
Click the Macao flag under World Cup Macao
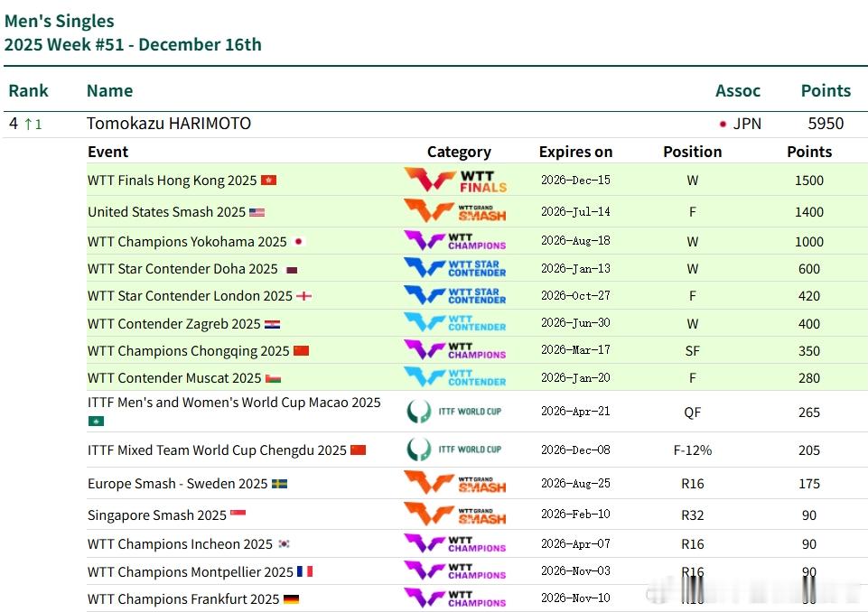coord(97,422)
